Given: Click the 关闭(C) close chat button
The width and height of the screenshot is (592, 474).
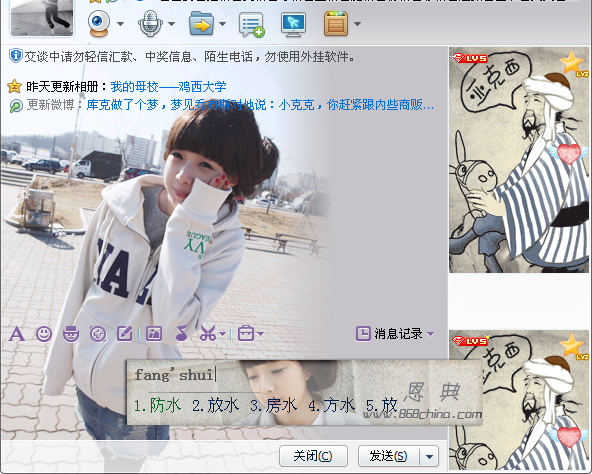Looking at the screenshot, I should pos(313,456).
